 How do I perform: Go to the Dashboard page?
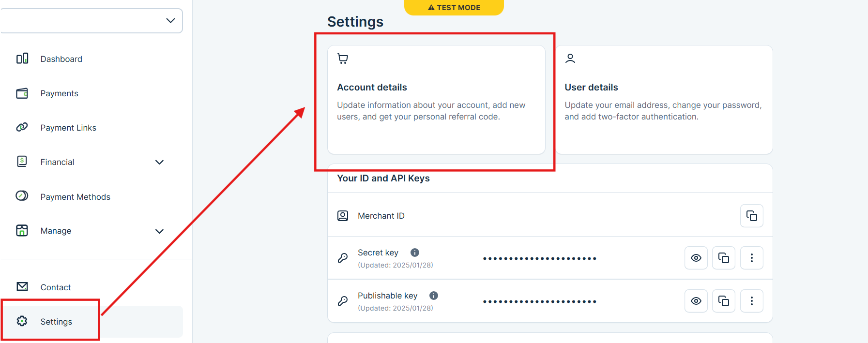[61, 59]
